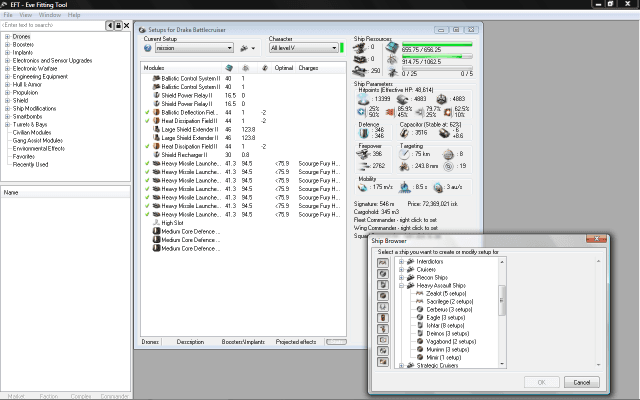Click the EM resistance icon beside 25% / 50%
The height and width of the screenshot is (400, 640).
pyautogui.click(x=361, y=111)
